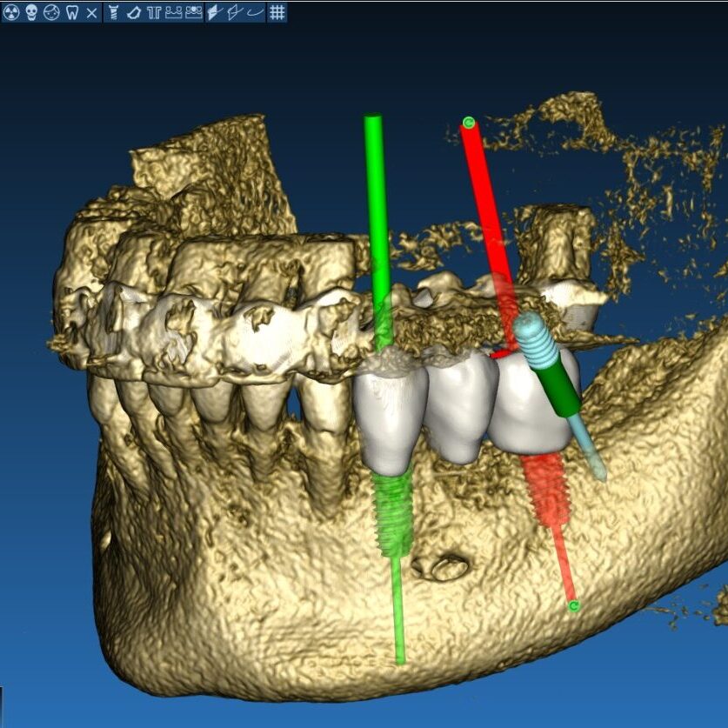Select the skull bone view icon
Image resolution: width=728 pixels, height=728 pixels.
coord(31,12)
